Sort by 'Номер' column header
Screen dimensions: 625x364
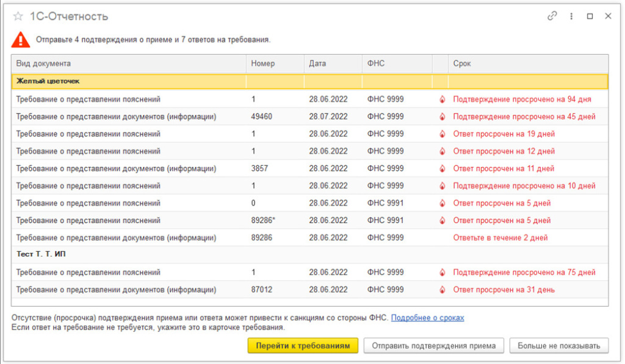pos(275,63)
